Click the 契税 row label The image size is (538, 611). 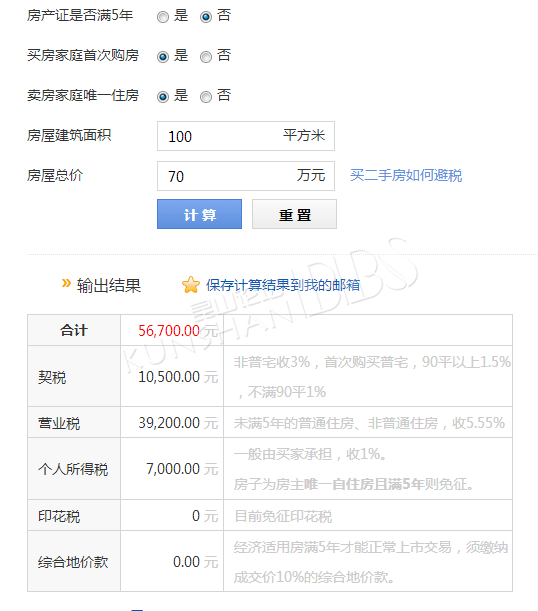52,377
